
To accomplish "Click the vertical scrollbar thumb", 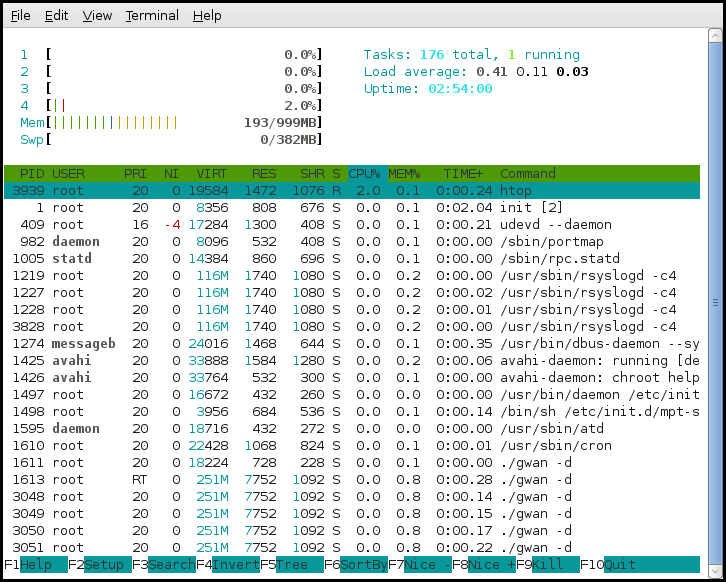I will coord(715,303).
